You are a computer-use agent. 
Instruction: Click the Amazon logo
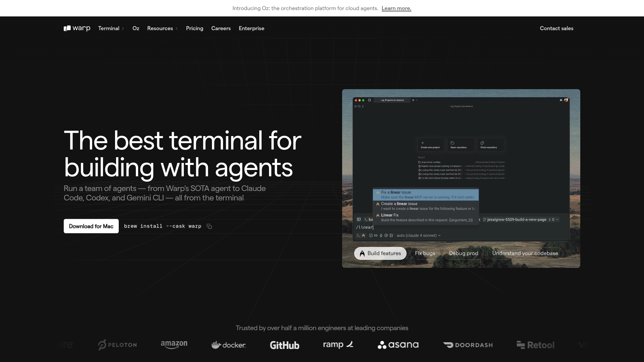pos(174,345)
